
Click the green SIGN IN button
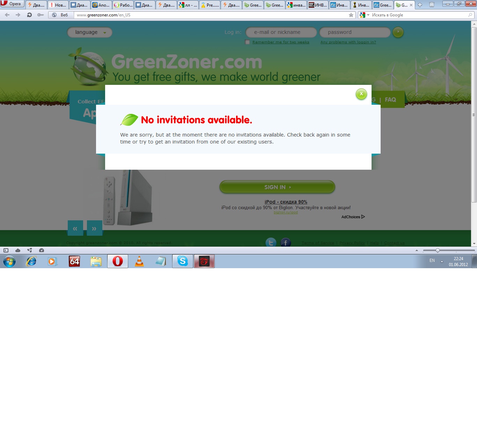[277, 187]
